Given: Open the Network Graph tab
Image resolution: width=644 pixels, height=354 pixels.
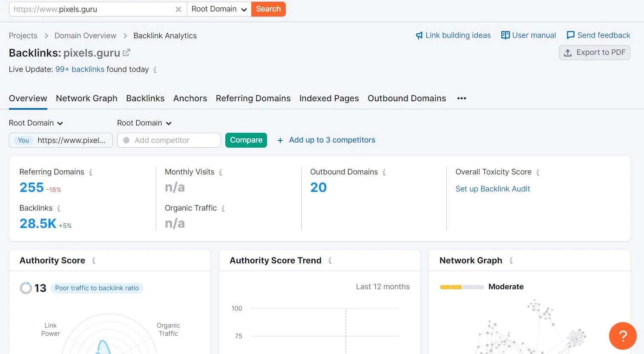Looking at the screenshot, I should click(86, 98).
